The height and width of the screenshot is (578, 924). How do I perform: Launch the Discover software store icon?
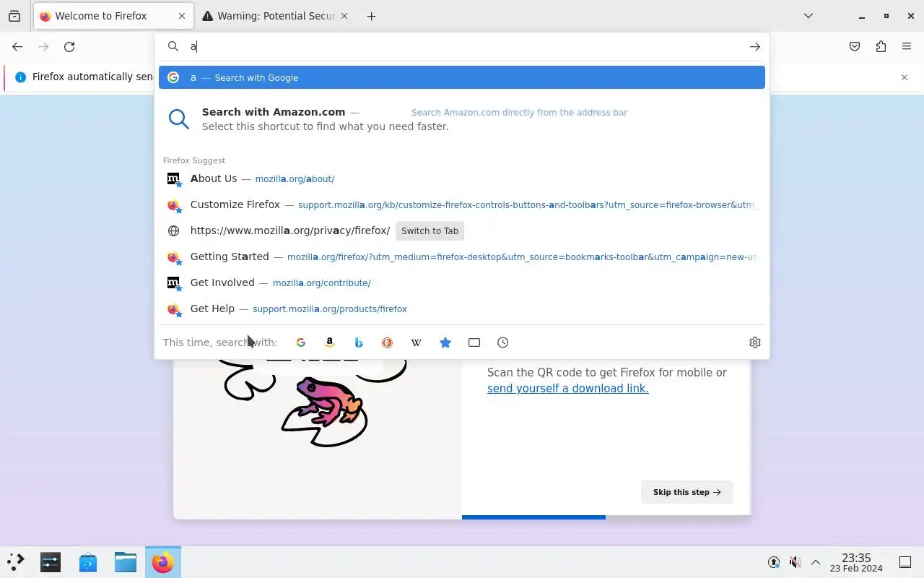click(x=88, y=562)
